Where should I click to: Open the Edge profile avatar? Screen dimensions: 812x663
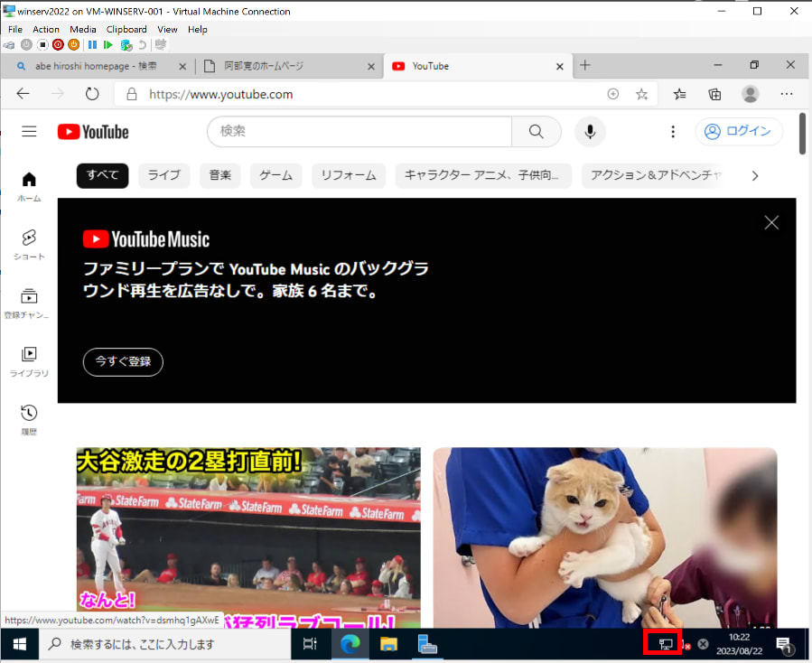coord(750,94)
